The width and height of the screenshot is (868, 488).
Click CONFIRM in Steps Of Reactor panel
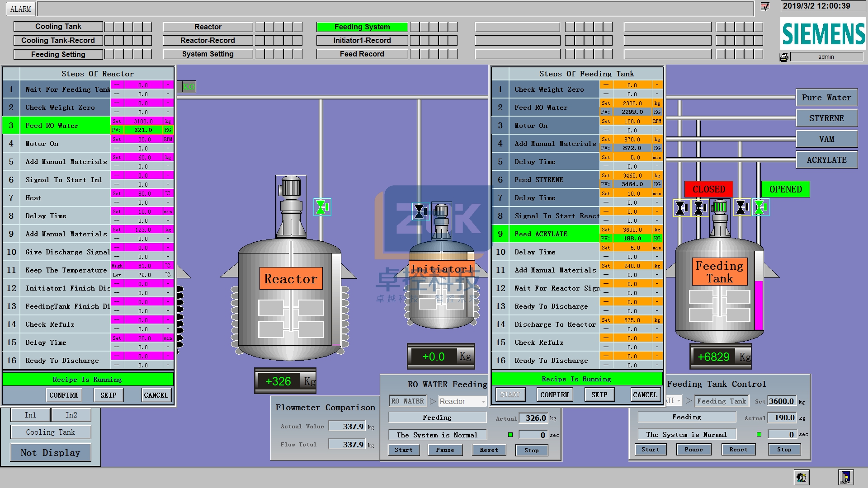[64, 395]
